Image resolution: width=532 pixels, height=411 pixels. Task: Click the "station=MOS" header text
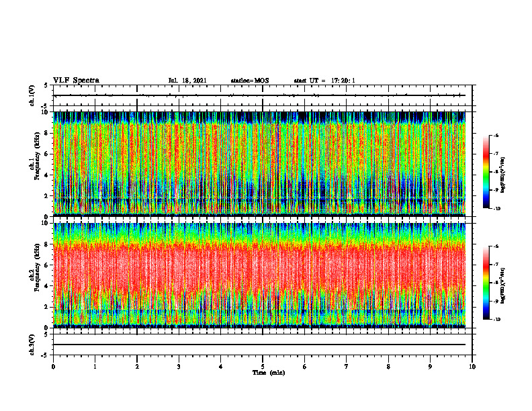[x=250, y=81]
